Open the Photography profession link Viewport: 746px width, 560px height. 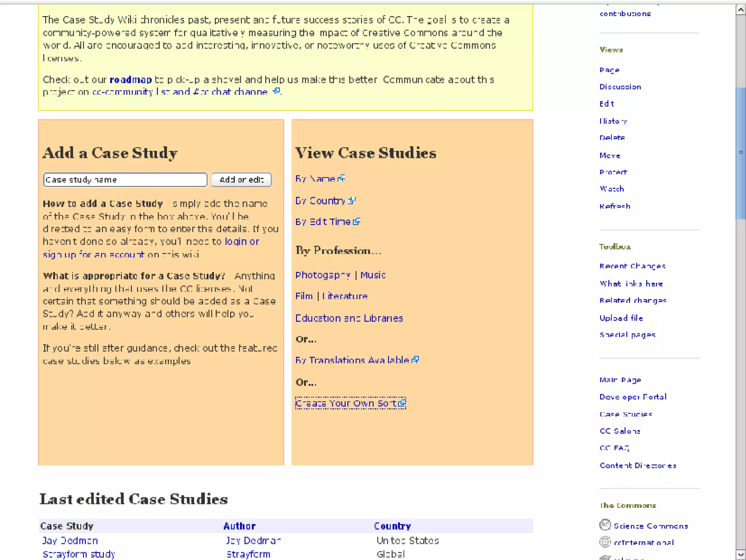pyautogui.click(x=322, y=275)
